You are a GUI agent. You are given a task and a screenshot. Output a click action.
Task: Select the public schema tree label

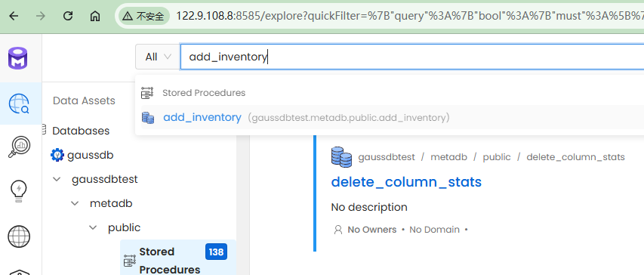coord(124,227)
